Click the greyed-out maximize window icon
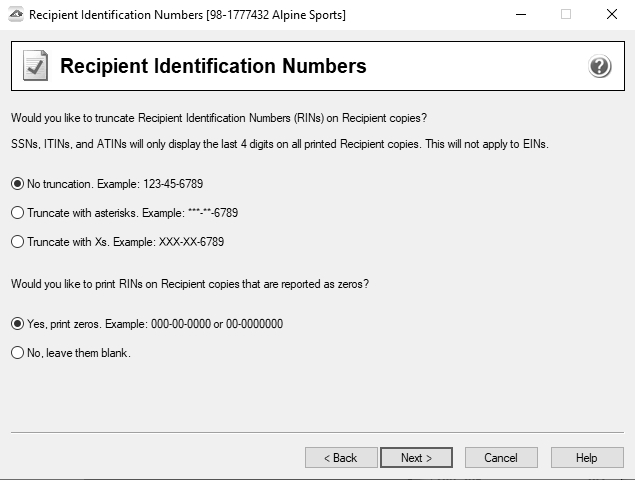Image resolution: width=635 pixels, height=480 pixels. [x=566, y=14]
